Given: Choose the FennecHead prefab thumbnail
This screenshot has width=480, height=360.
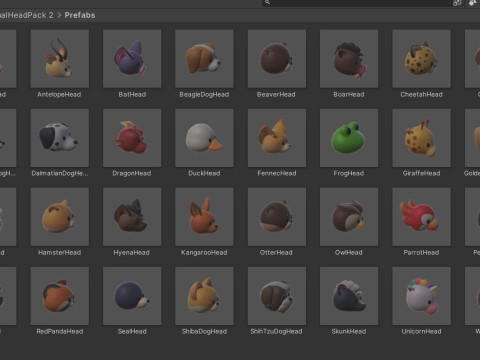Looking at the screenshot, I should click(277, 138).
